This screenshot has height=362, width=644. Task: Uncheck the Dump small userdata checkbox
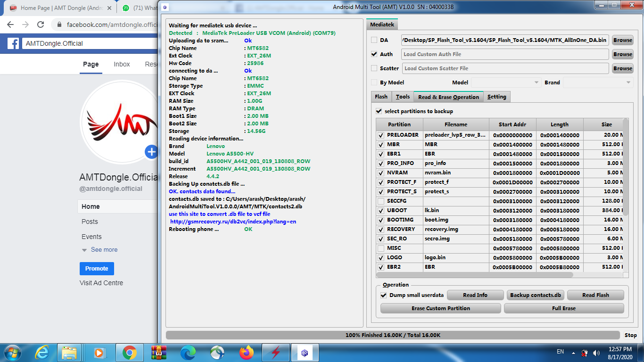(x=384, y=295)
